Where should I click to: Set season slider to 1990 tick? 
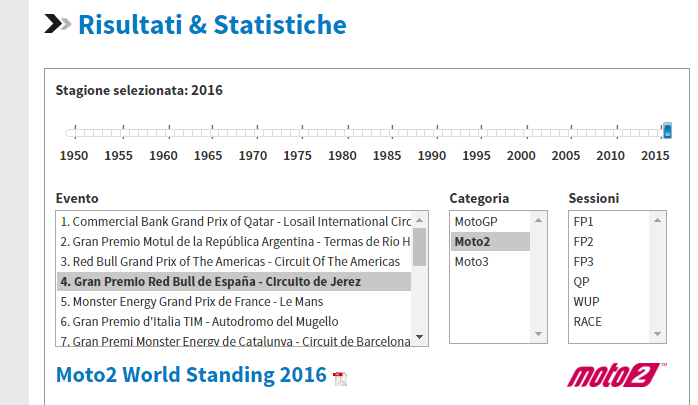[437, 132]
